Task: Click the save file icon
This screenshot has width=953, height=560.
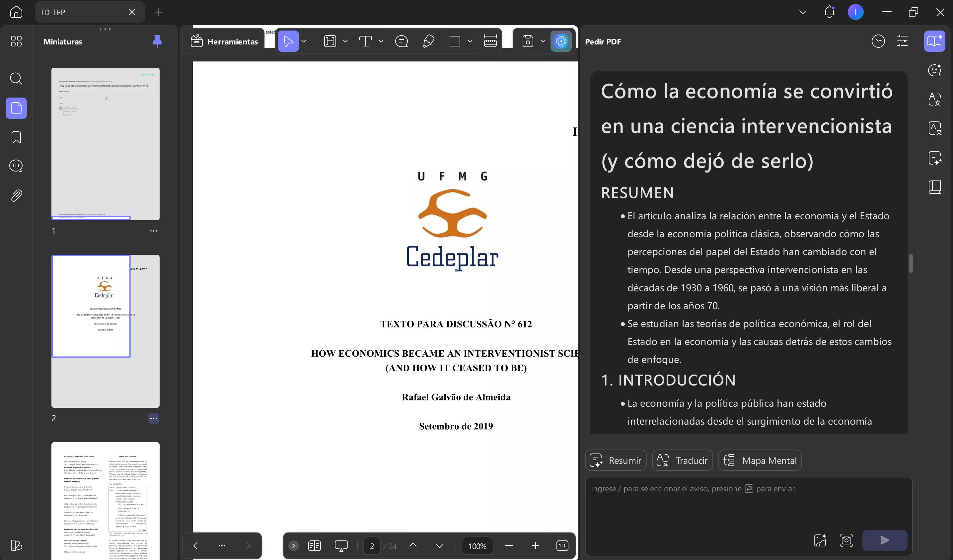Action: (x=528, y=41)
